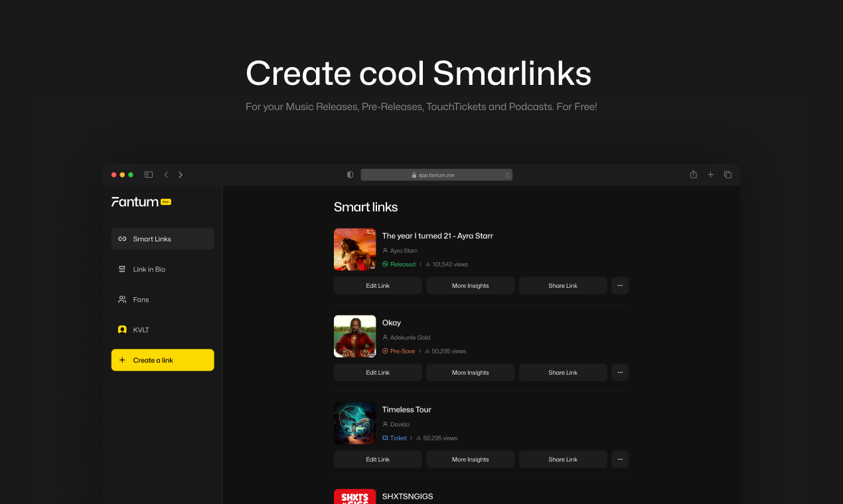Click the Smart links page heading
The image size is (843, 504).
click(366, 207)
